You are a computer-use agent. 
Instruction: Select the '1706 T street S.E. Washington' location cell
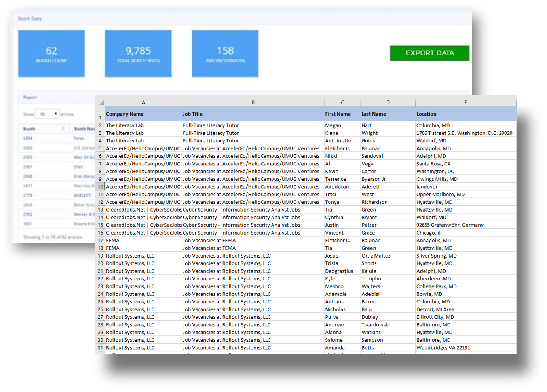[466, 133]
